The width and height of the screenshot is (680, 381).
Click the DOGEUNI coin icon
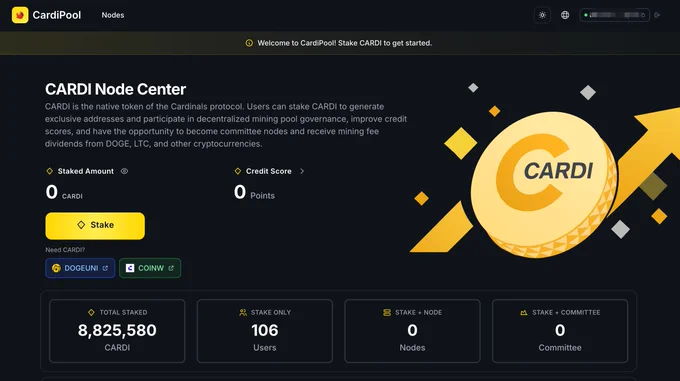(x=56, y=268)
